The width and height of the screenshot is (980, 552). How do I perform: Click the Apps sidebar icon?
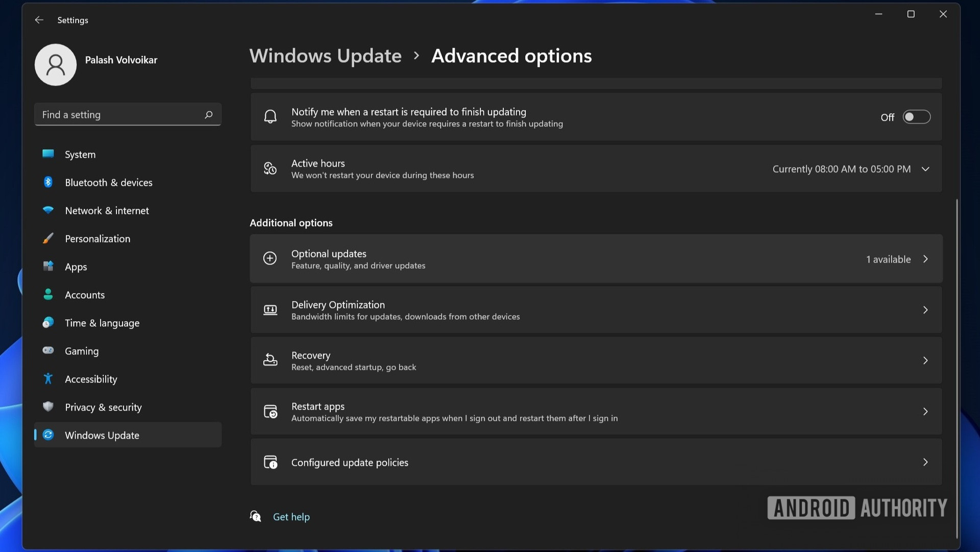[48, 267]
